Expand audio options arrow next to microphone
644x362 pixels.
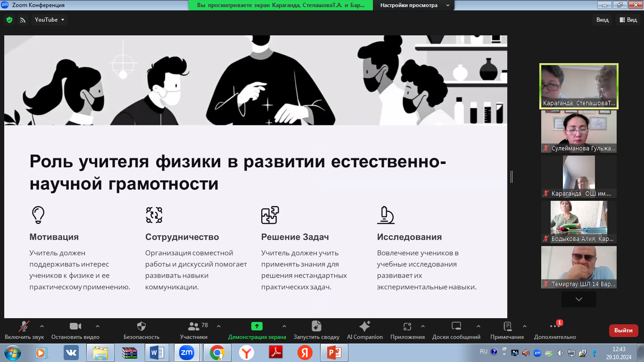(42, 326)
